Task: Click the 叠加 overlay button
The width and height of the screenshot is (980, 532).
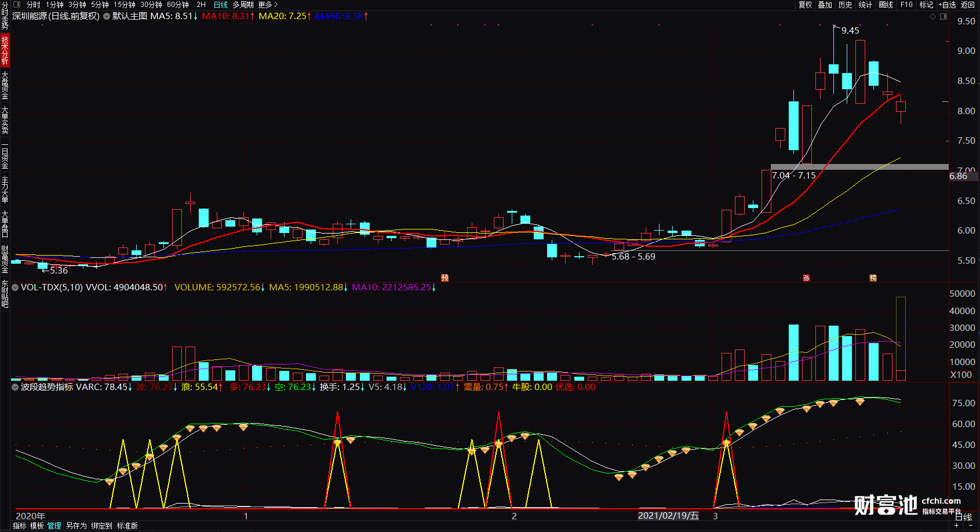Action: click(x=825, y=5)
